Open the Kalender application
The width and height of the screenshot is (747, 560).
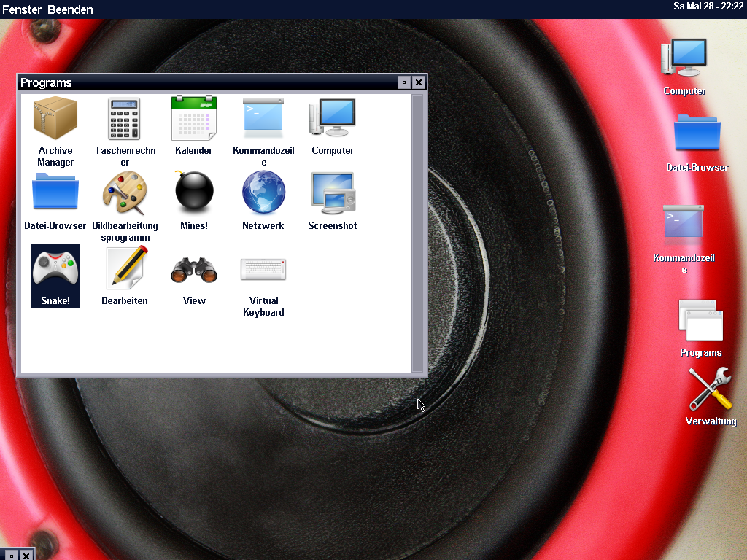[194, 120]
